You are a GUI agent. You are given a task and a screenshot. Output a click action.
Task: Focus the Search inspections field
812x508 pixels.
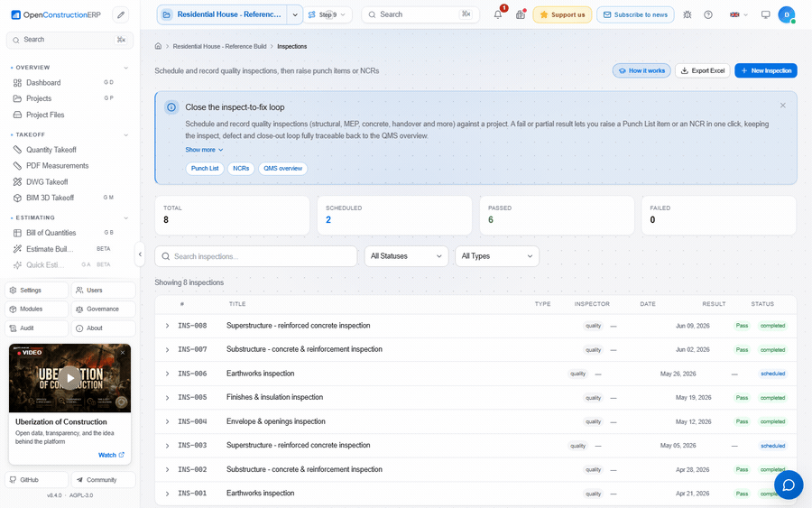256,256
